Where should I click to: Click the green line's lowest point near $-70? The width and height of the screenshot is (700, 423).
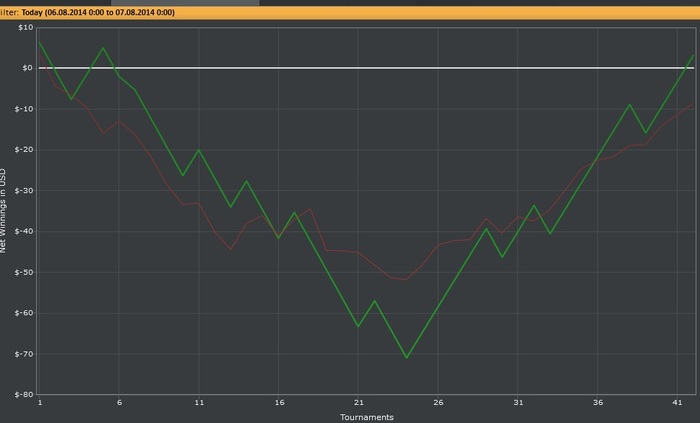[406, 357]
